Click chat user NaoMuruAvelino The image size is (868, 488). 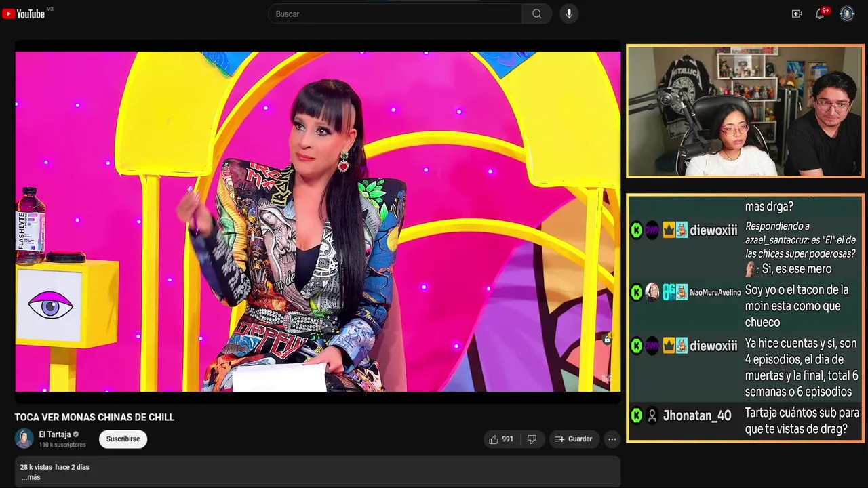click(715, 292)
